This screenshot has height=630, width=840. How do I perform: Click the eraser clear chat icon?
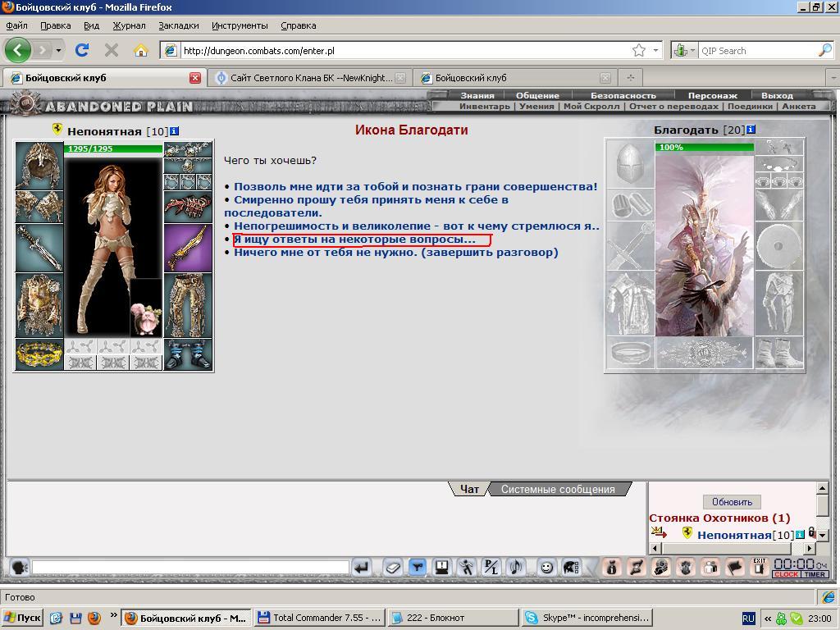coord(393,567)
